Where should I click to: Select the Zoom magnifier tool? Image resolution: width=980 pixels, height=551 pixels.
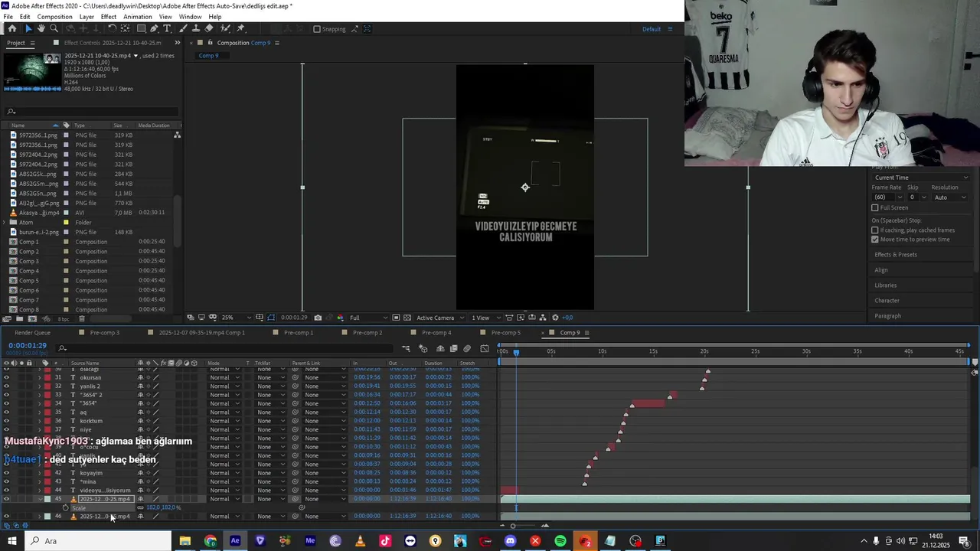click(54, 28)
